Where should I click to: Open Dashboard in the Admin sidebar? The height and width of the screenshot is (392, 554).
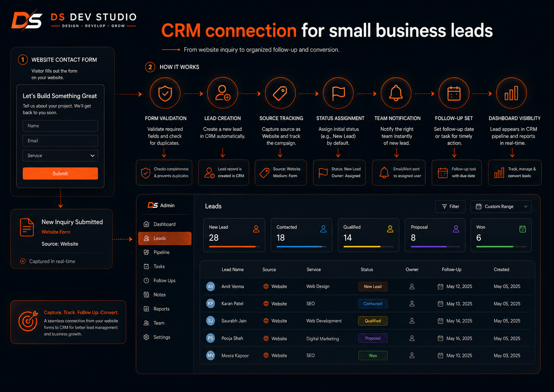tap(165, 224)
